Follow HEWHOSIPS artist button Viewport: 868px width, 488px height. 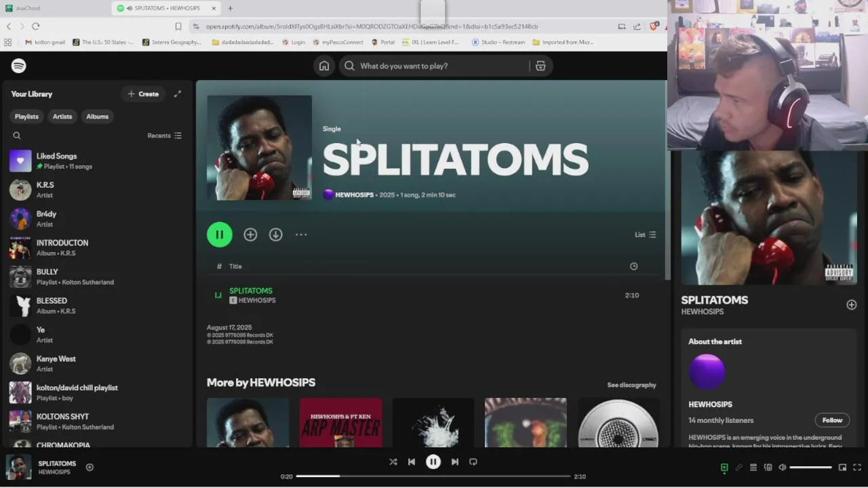click(x=832, y=420)
